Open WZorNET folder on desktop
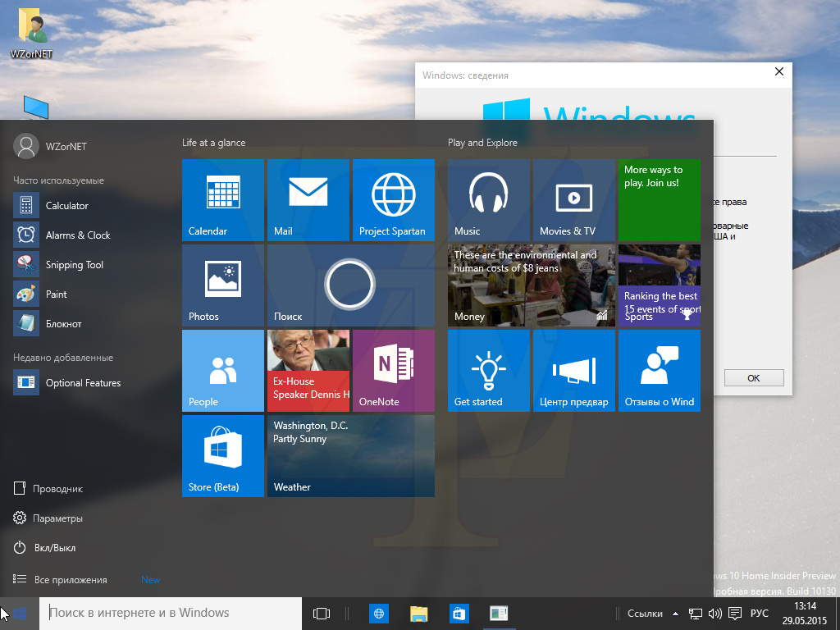 (32, 33)
